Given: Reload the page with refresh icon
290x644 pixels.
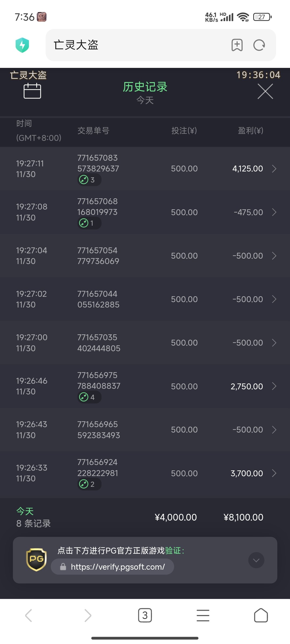Looking at the screenshot, I should point(259,45).
